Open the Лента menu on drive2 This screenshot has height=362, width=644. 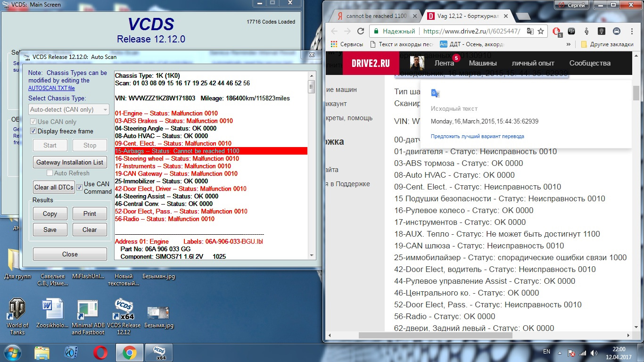tap(444, 63)
